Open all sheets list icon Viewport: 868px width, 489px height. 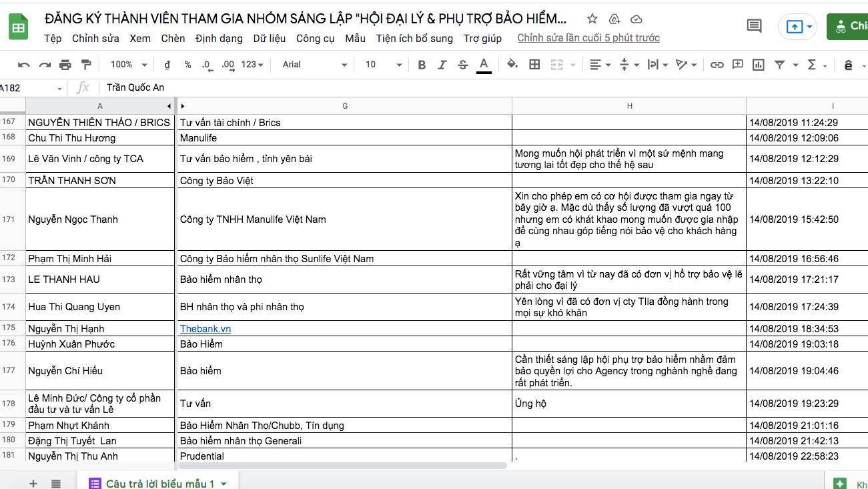click(x=56, y=484)
